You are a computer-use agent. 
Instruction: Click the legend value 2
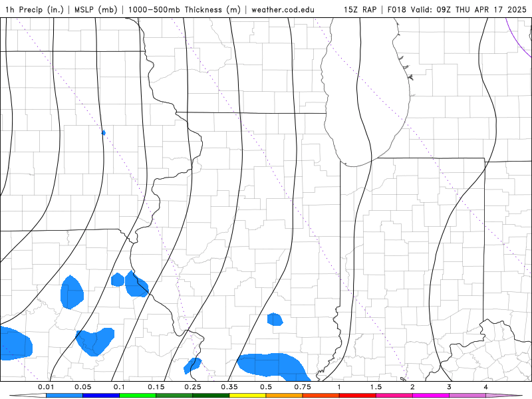412,387
